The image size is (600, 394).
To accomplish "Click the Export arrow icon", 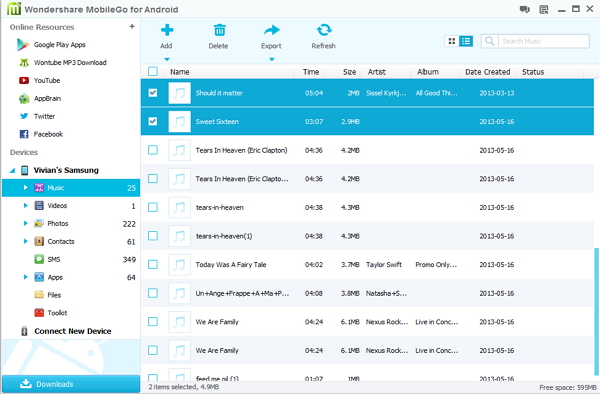I will click(272, 30).
